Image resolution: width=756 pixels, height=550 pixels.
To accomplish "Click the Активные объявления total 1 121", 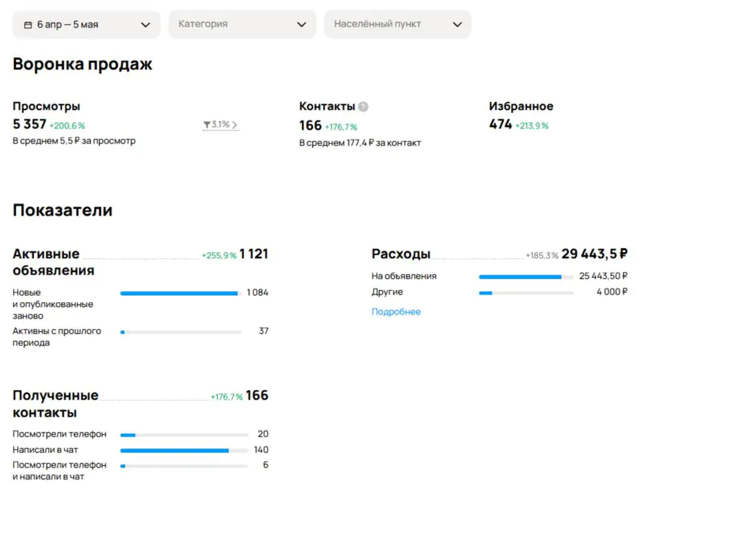I will 254,254.
